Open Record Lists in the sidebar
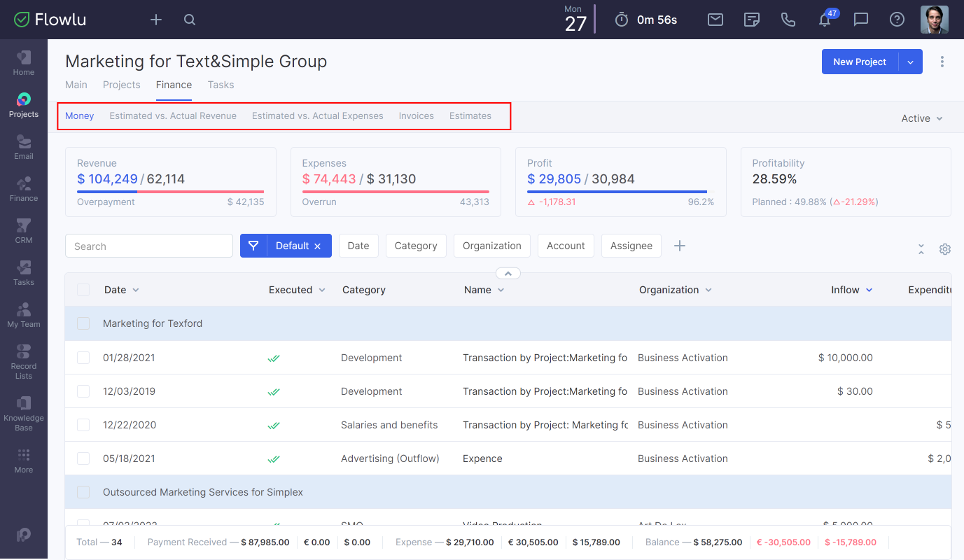964x560 pixels. (x=24, y=361)
